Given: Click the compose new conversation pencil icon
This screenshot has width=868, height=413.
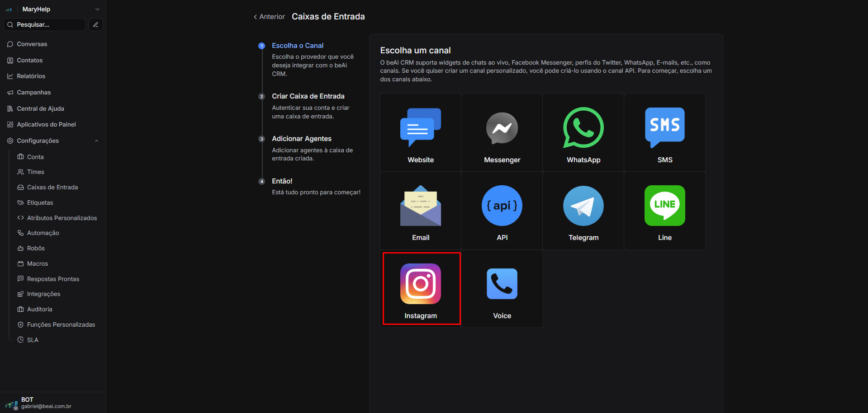Looking at the screenshot, I should point(95,25).
